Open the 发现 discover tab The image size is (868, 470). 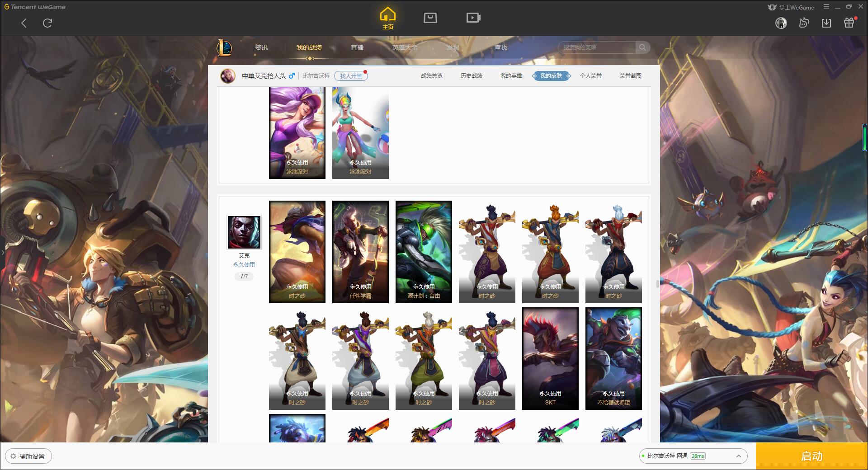tap(453, 47)
